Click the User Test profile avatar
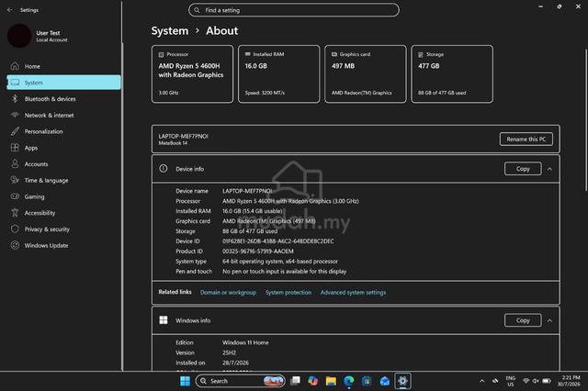 click(19, 36)
